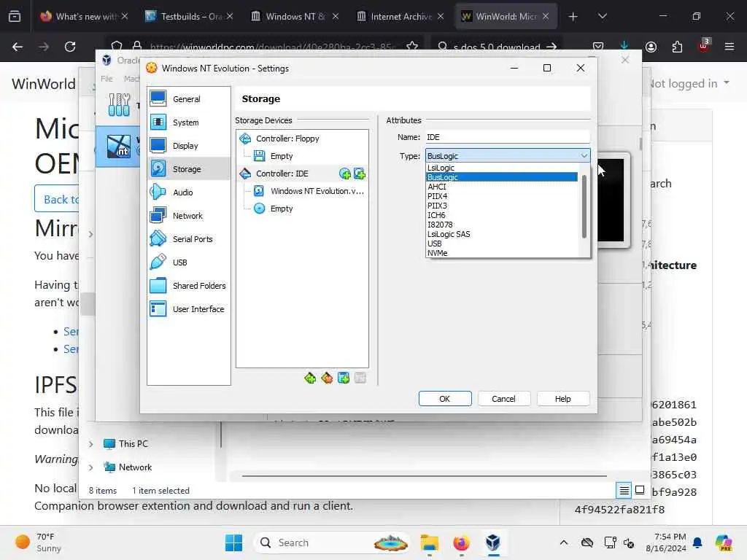
Task: Choose USB in the controller type list
Action: tap(502, 244)
